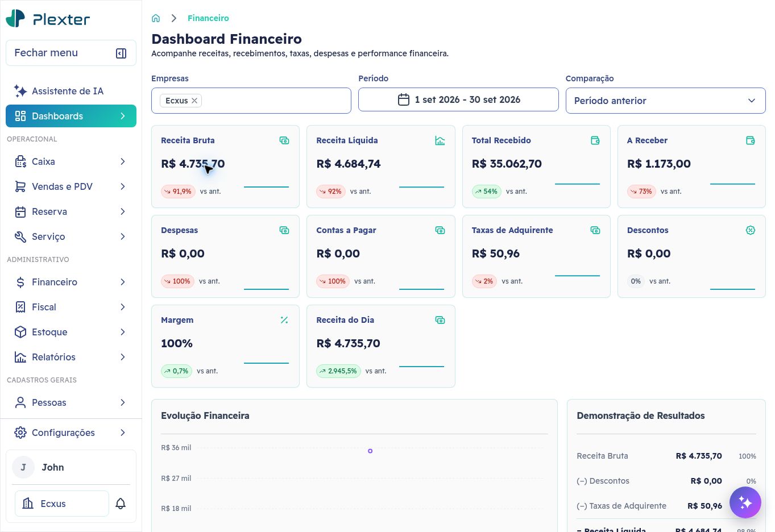Open the Comparação dropdown
The width and height of the screenshot is (775, 532).
(665, 101)
